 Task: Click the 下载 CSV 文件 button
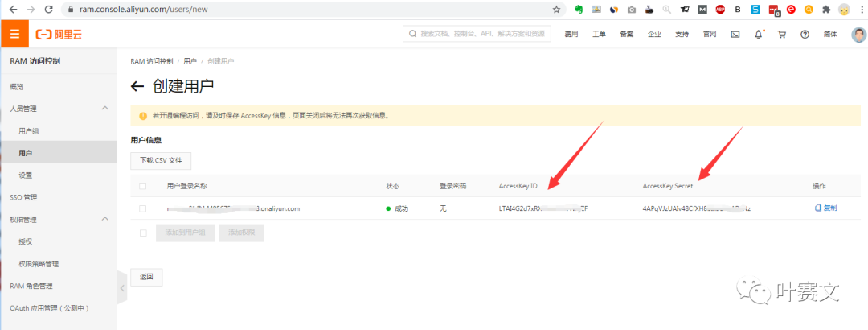click(161, 161)
